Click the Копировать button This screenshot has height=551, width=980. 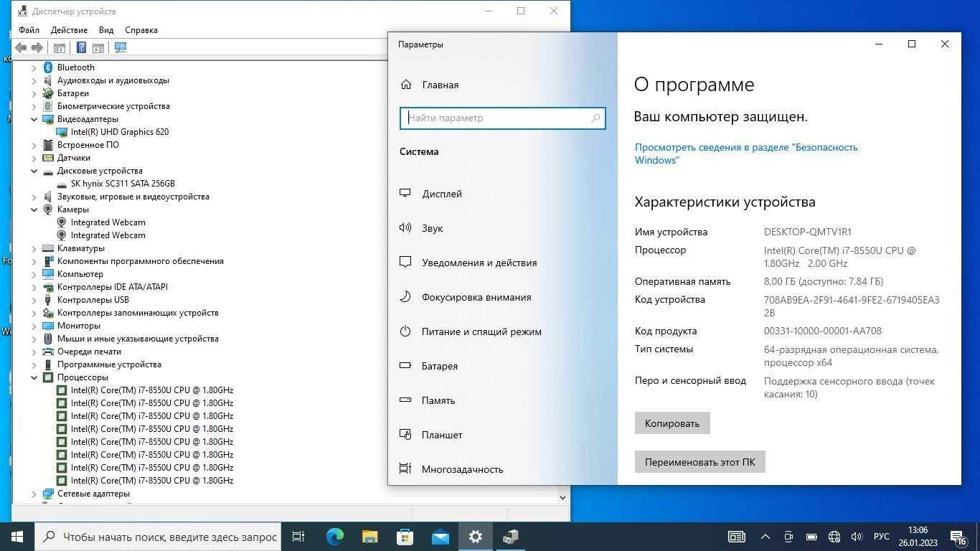(x=672, y=423)
